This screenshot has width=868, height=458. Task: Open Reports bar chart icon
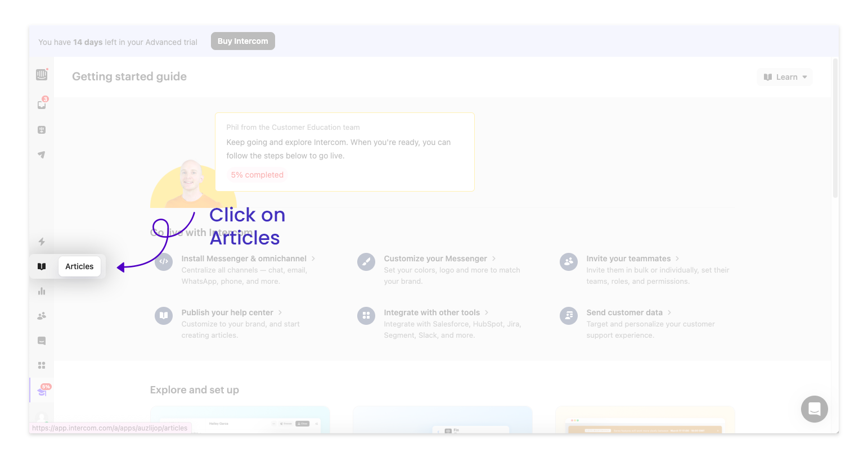(42, 291)
